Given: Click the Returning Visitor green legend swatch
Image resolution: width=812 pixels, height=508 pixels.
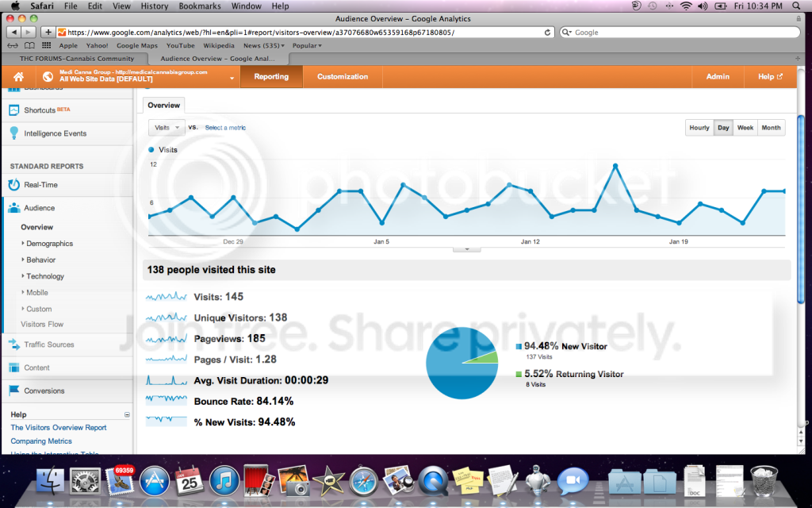Looking at the screenshot, I should click(519, 374).
